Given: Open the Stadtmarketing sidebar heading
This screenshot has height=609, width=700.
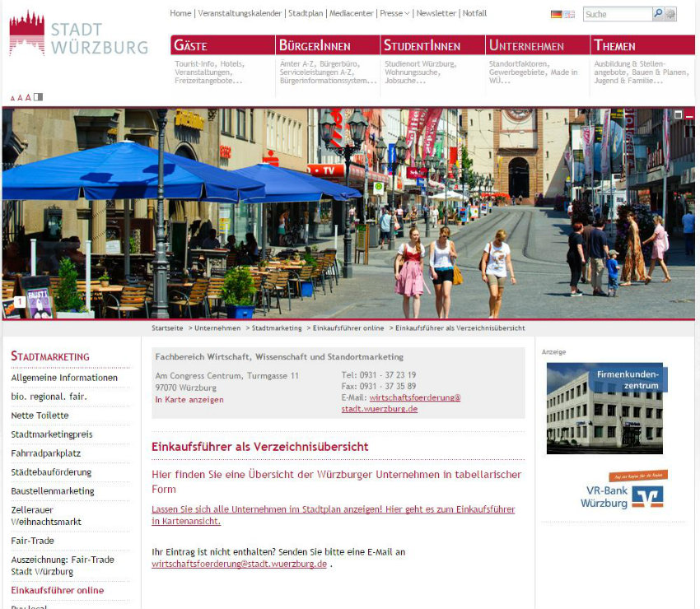Looking at the screenshot, I should [x=50, y=356].
